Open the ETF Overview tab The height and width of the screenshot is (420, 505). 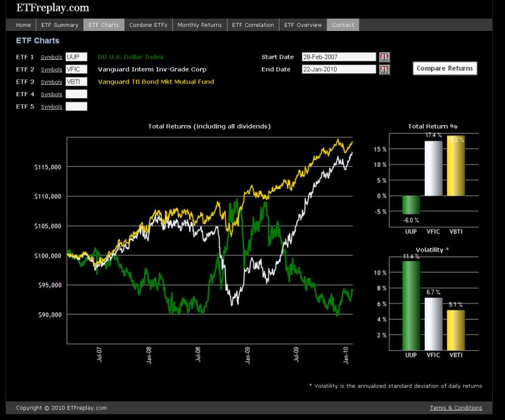pyautogui.click(x=303, y=25)
